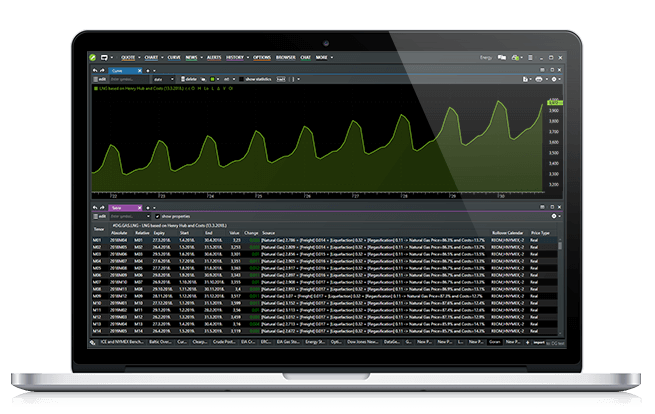The image size is (655, 414).
Task: Click the import button in the bottom bar
Action: coord(539,343)
